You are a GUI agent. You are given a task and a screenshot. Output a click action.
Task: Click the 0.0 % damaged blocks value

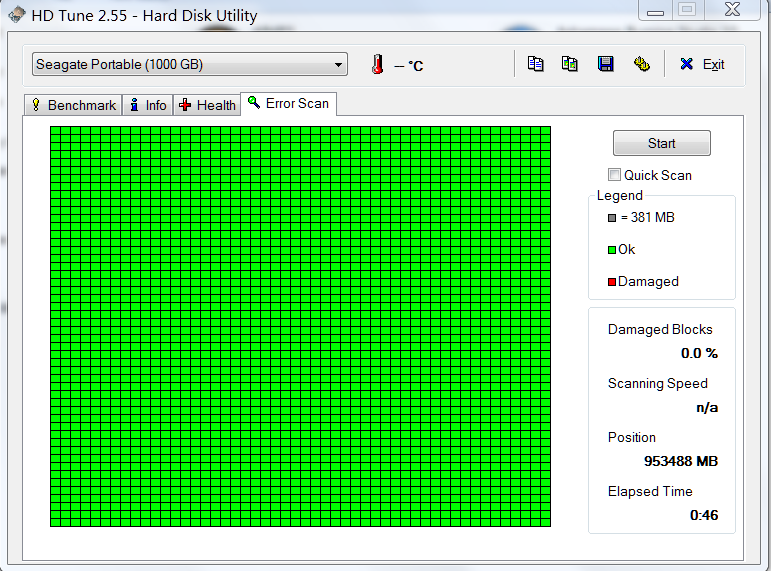[699, 353]
